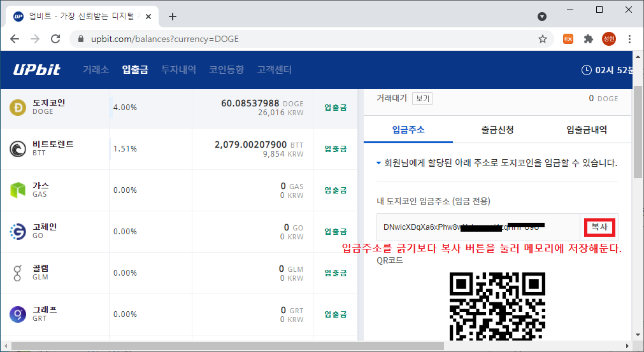
Task: Click the 0 DOGE pending amount
Action: [603, 99]
